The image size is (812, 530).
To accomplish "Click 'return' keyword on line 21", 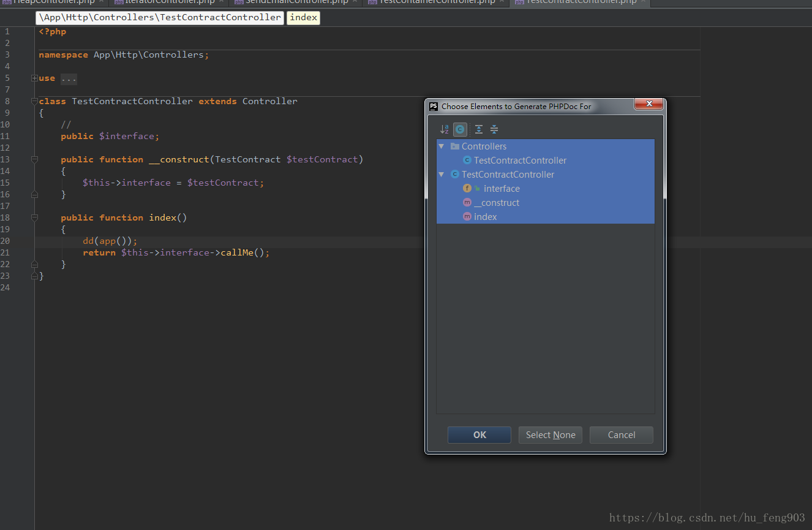I will [x=99, y=252].
